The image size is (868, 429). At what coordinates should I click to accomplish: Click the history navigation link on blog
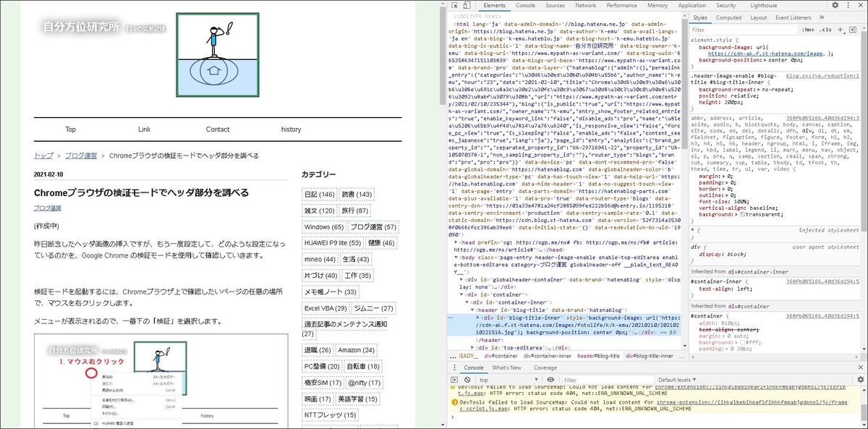[x=291, y=129]
